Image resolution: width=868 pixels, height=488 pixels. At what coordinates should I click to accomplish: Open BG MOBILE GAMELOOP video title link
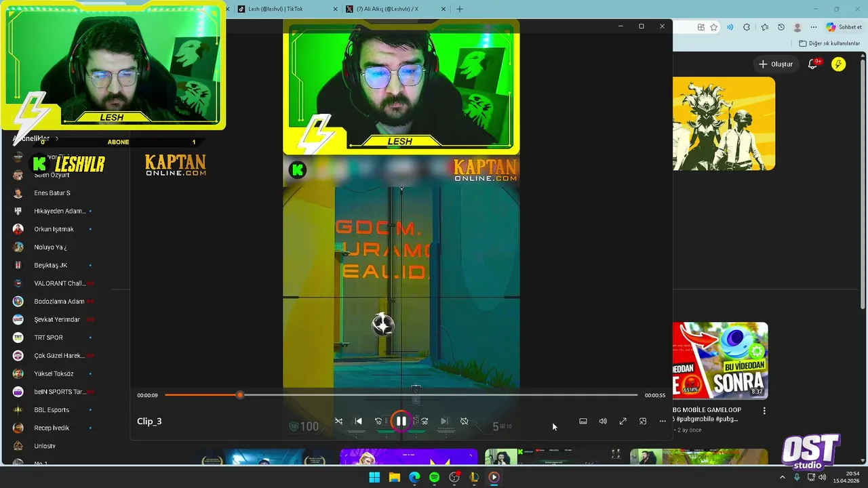pos(707,414)
